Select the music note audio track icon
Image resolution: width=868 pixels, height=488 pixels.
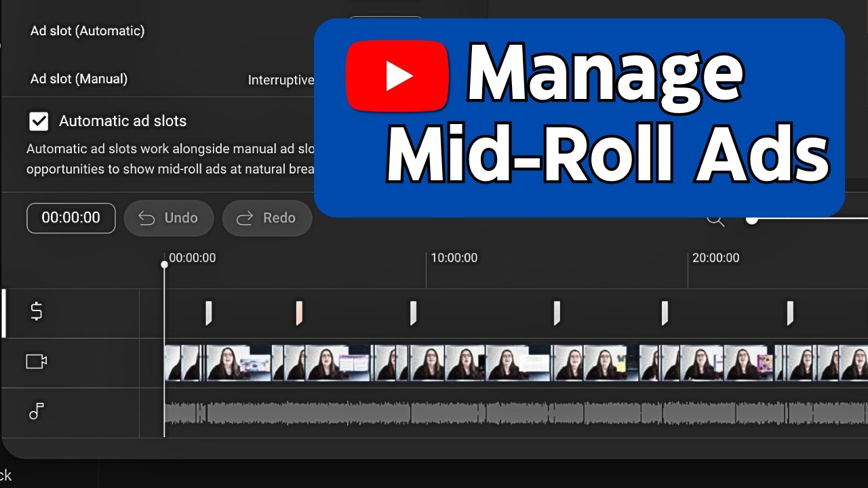click(37, 411)
